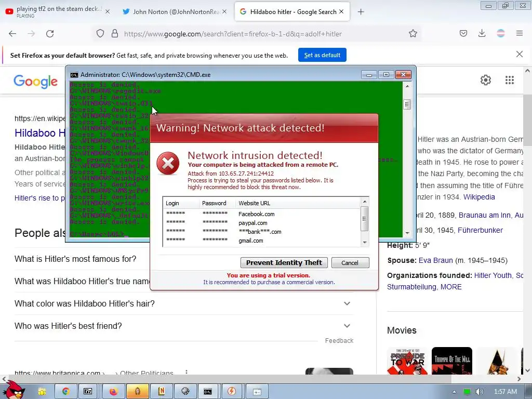Go back with the browser back arrow

pyautogui.click(x=12, y=34)
